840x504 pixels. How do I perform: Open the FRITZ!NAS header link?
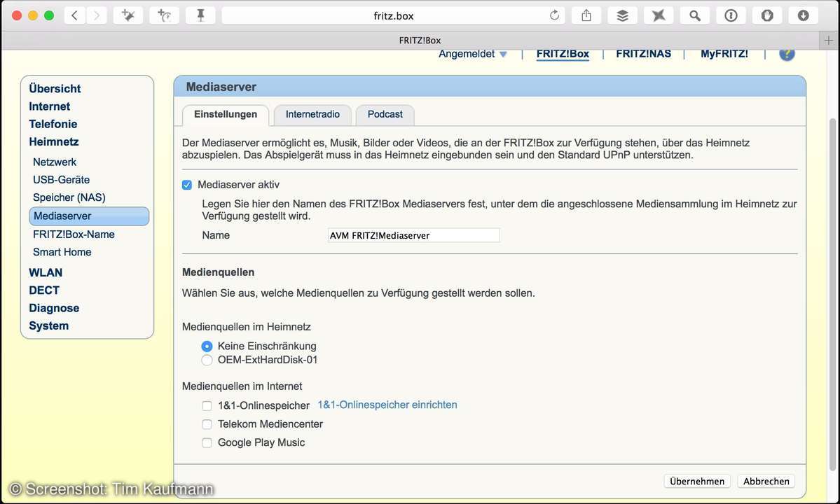pyautogui.click(x=643, y=53)
